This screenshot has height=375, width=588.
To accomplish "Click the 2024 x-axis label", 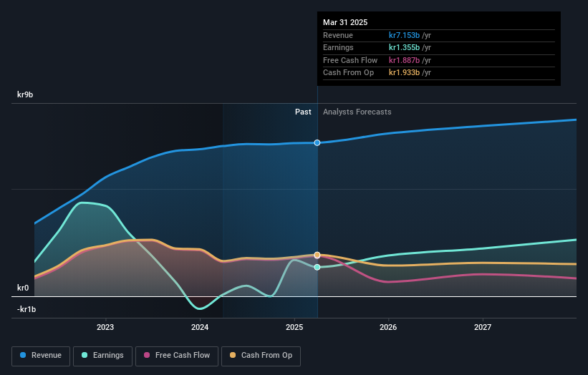I will [x=200, y=327].
